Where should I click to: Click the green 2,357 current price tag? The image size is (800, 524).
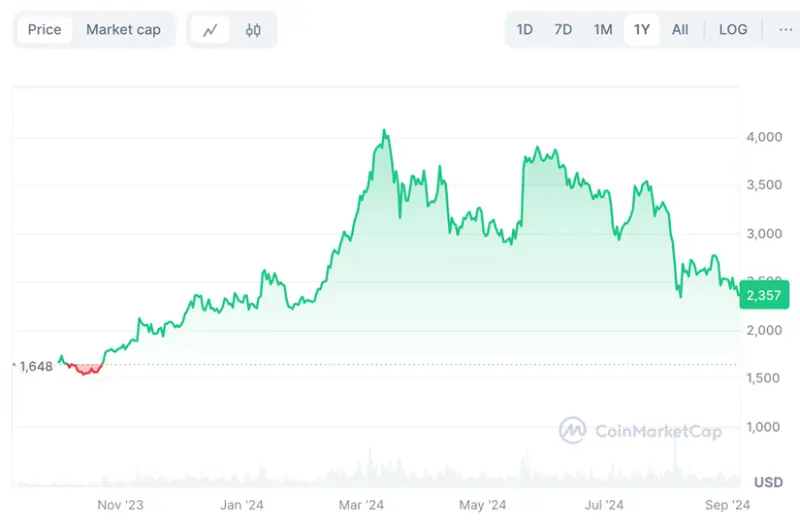click(x=764, y=296)
